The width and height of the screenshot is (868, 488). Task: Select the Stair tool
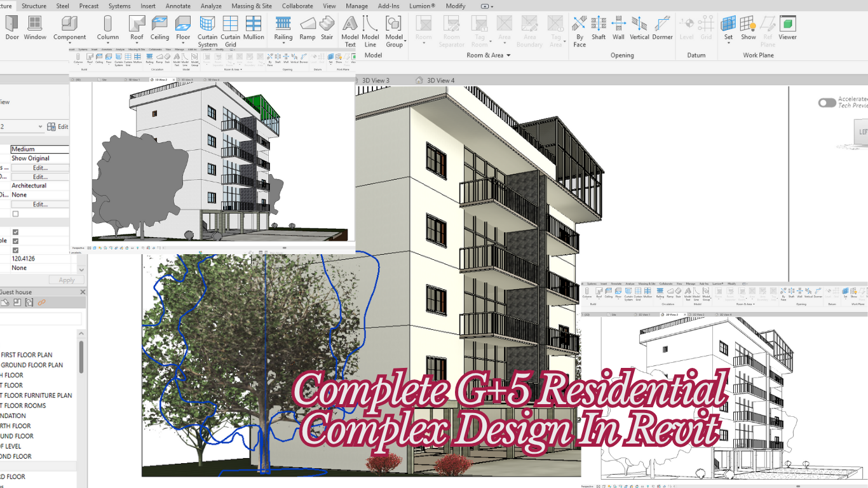(x=327, y=28)
